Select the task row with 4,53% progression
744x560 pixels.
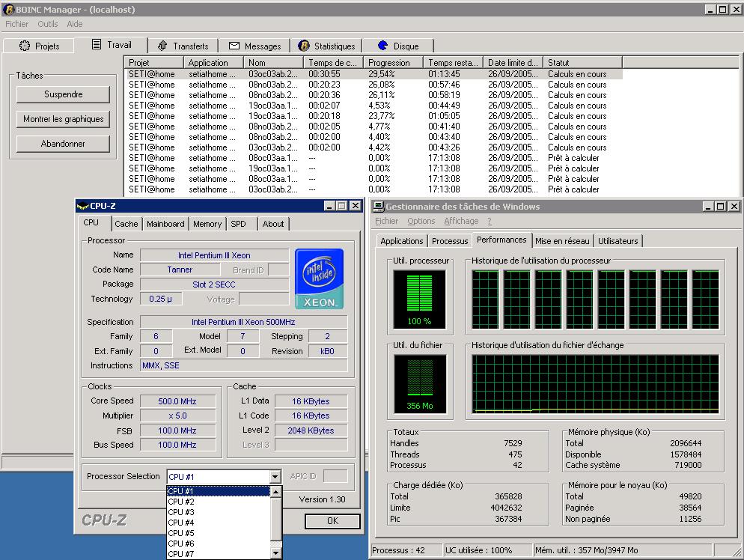click(x=373, y=106)
